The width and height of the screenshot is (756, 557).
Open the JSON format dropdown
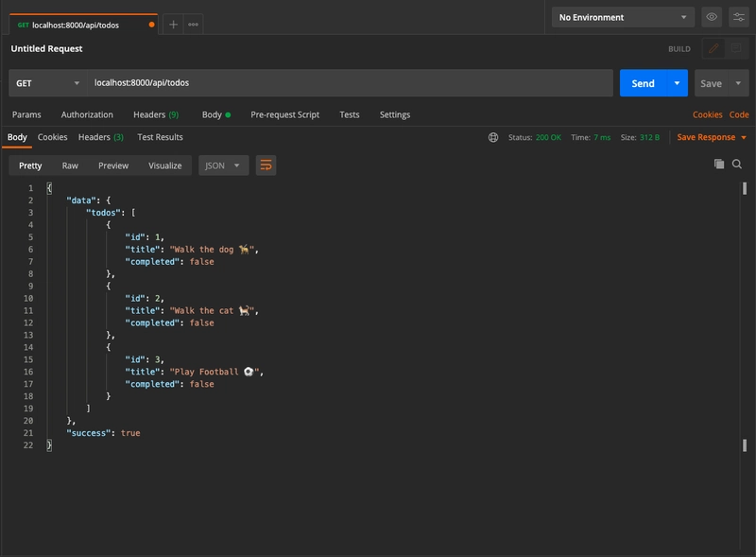point(223,165)
